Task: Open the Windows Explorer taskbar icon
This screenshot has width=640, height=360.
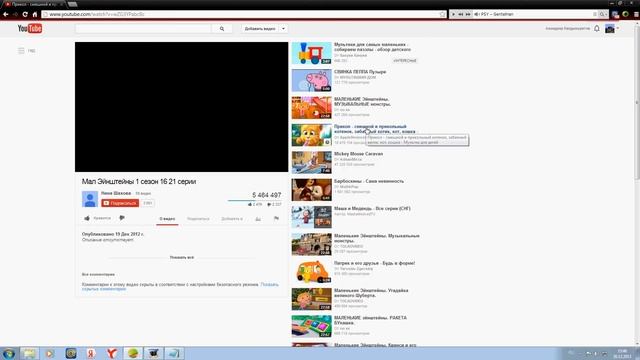Action: [29, 353]
